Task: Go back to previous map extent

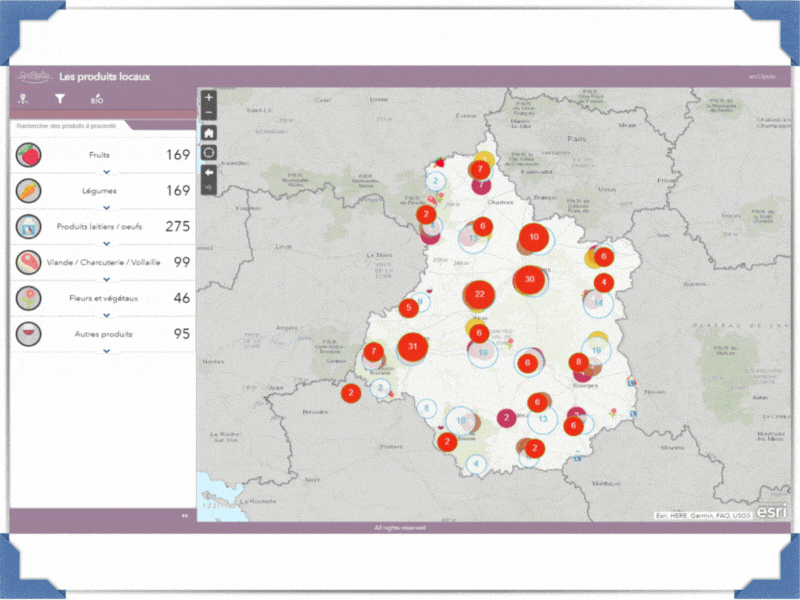Action: (209, 172)
